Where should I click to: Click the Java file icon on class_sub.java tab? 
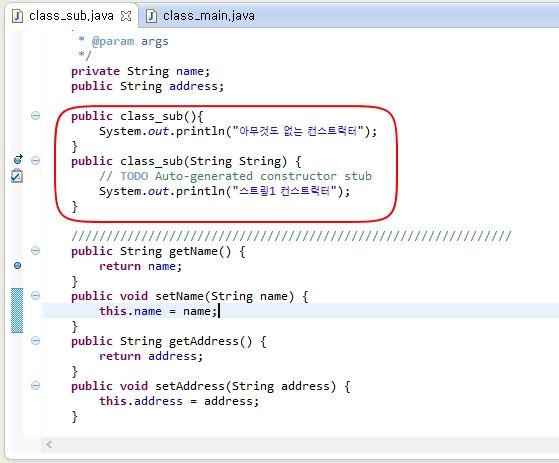[17, 16]
